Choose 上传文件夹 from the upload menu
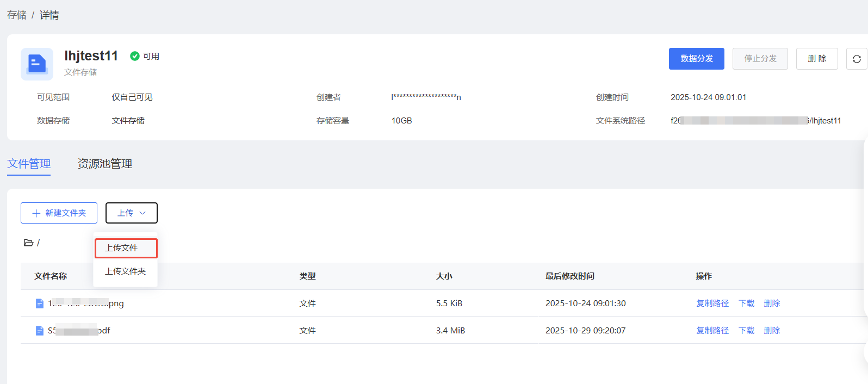 point(126,271)
